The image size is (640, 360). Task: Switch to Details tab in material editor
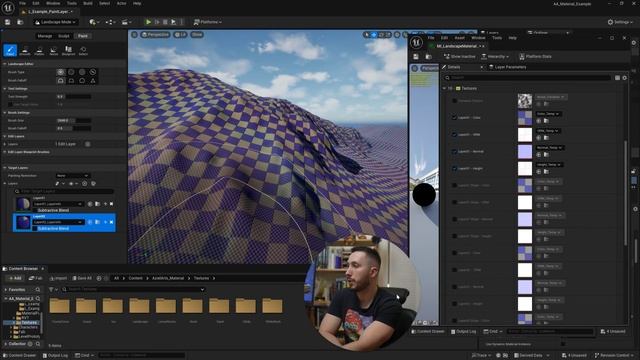454,67
